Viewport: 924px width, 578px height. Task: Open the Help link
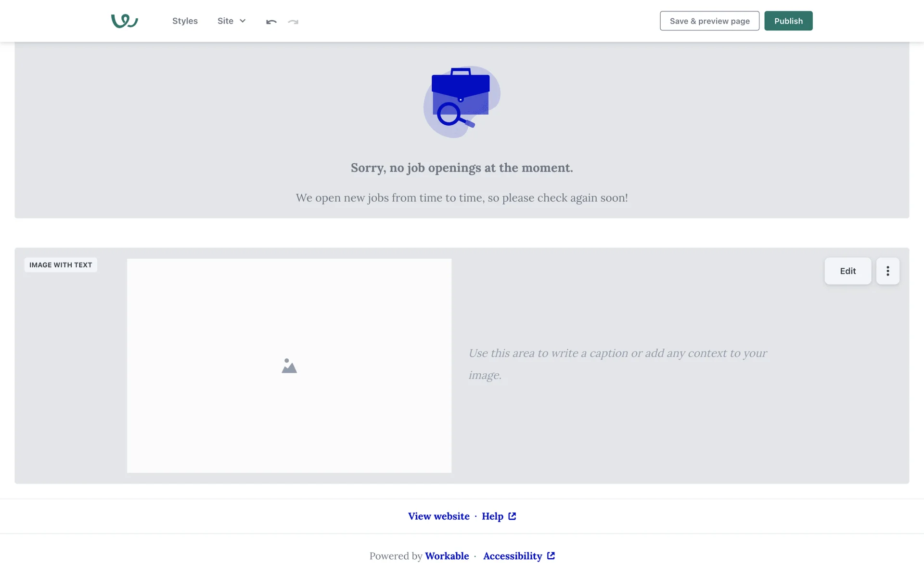[492, 516]
